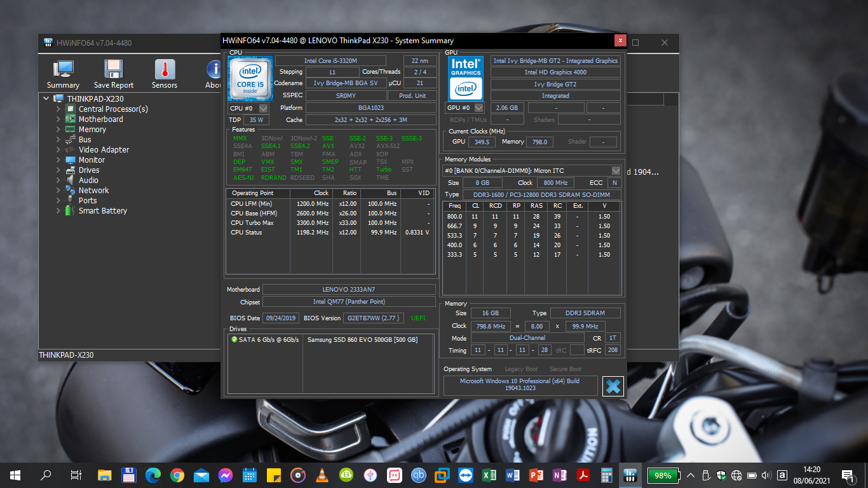Click the CPU Base (HFM) row
This screenshot has height=488, width=868.
pyautogui.click(x=330, y=213)
